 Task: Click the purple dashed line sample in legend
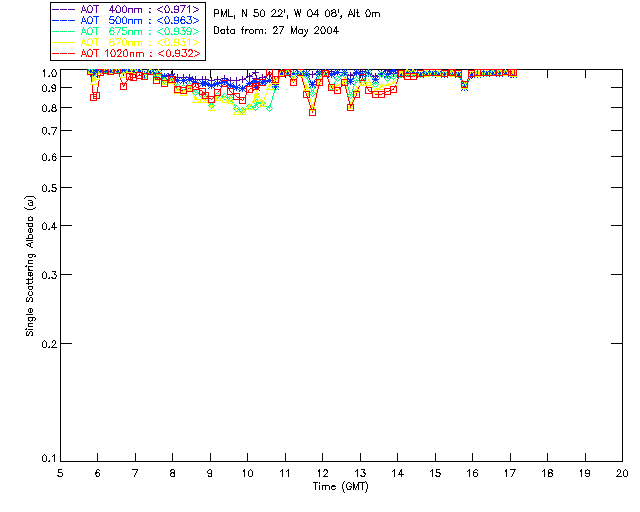click(x=64, y=9)
